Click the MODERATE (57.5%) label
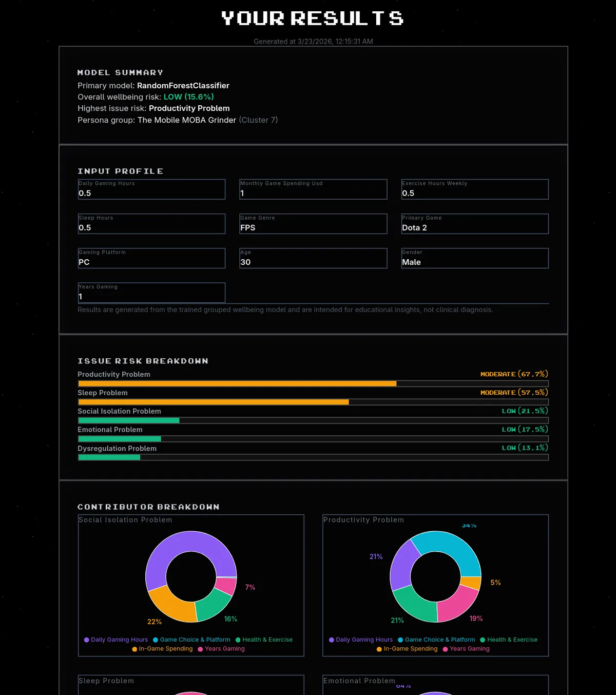 tap(514, 393)
